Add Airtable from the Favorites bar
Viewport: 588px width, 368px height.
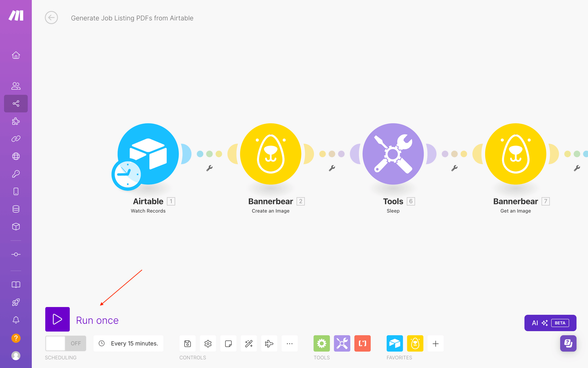pos(395,343)
